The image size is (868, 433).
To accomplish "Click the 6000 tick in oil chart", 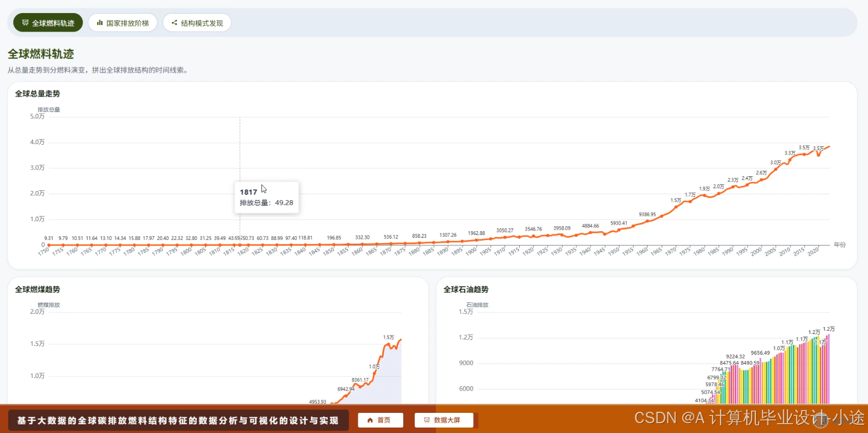I will [x=466, y=388].
